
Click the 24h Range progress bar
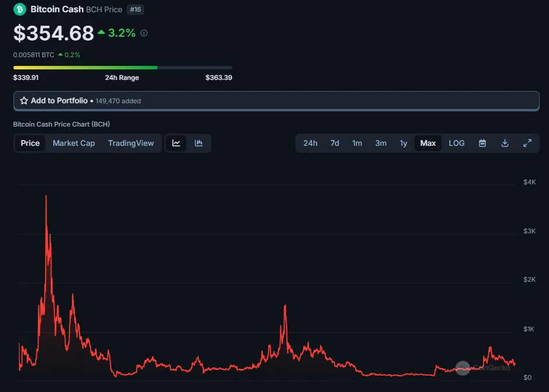pyautogui.click(x=123, y=68)
